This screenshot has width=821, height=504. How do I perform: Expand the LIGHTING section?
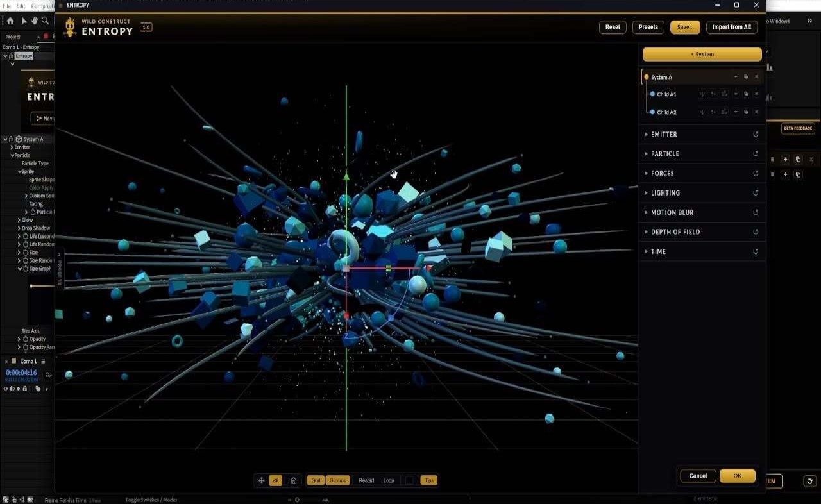coord(702,193)
